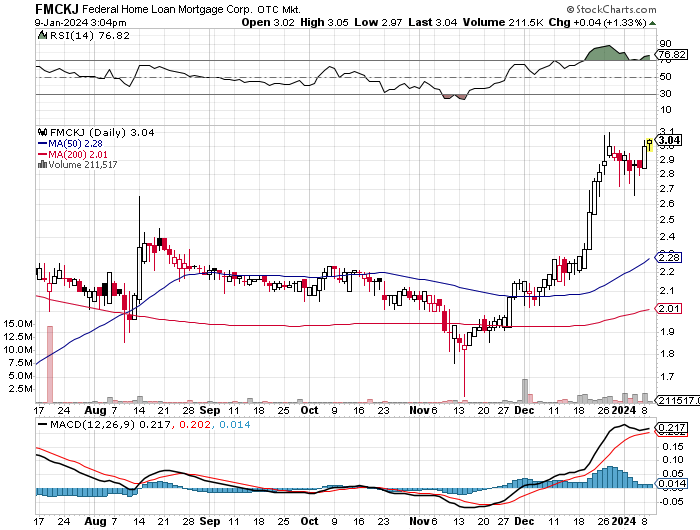Click the 2024 label on the MACD panel date axis

[624, 521]
